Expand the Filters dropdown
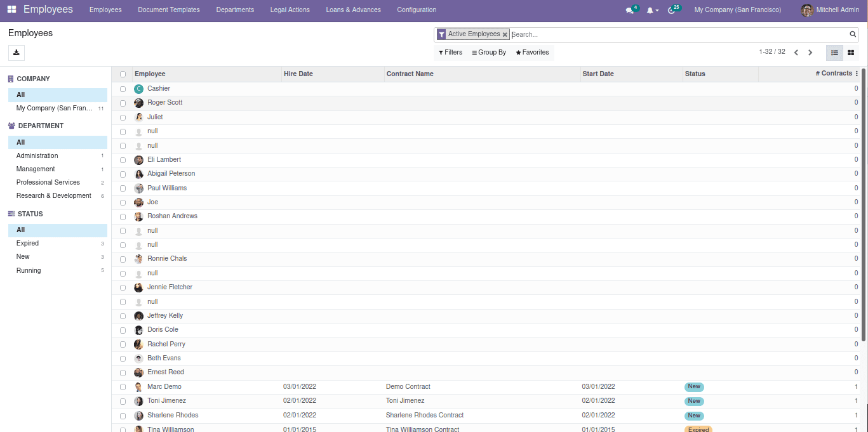The width and height of the screenshot is (868, 432). (x=450, y=53)
